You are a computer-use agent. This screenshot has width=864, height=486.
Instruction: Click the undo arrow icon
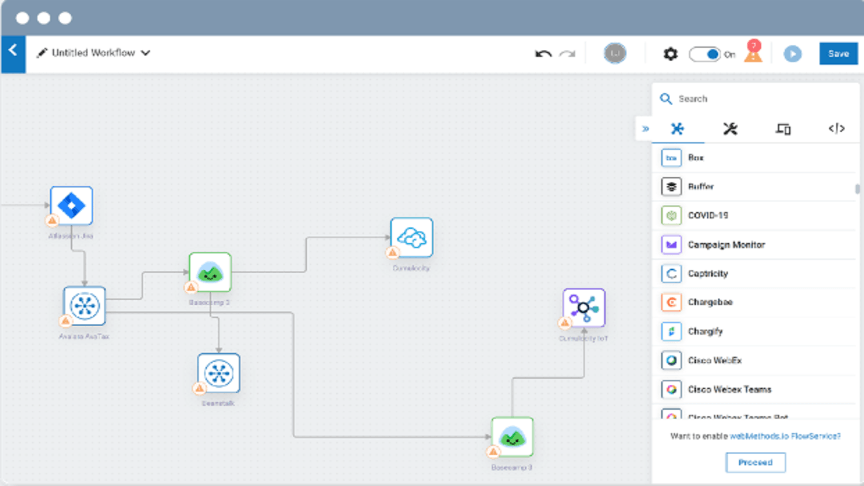pyautogui.click(x=543, y=54)
